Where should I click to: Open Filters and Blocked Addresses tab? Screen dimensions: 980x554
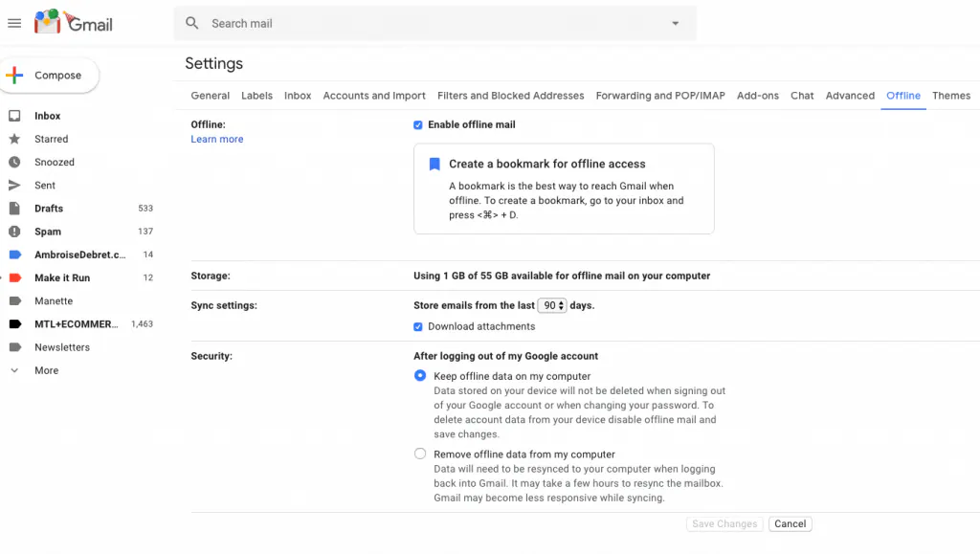[511, 96]
